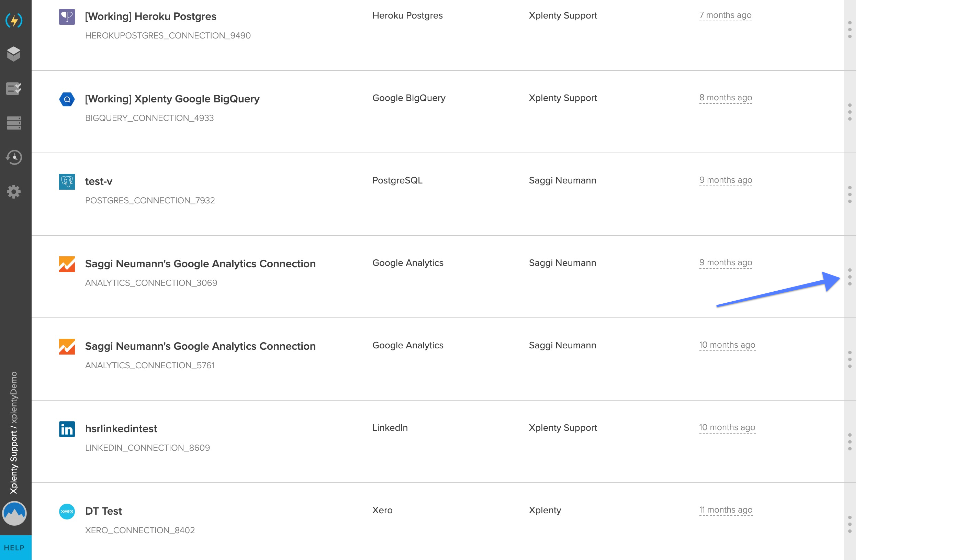Open the [Working] Heroku Postgres connection
The image size is (966, 560).
pyautogui.click(x=150, y=16)
